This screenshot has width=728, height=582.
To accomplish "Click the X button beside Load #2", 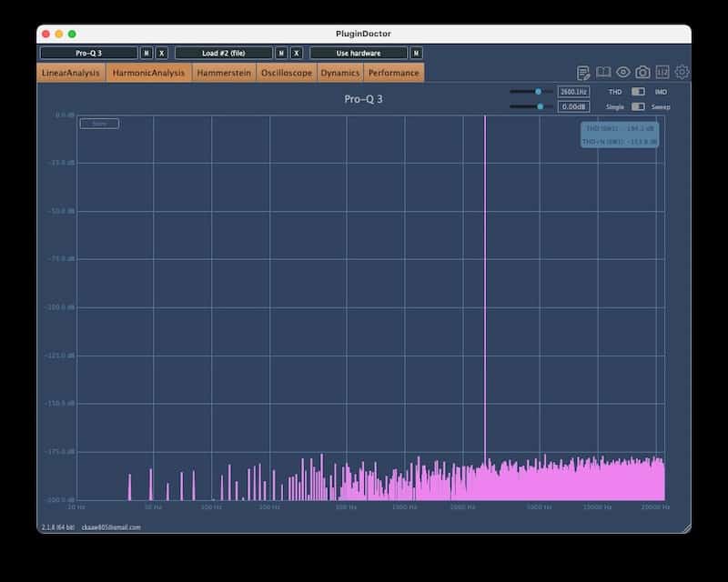I will tap(297, 53).
